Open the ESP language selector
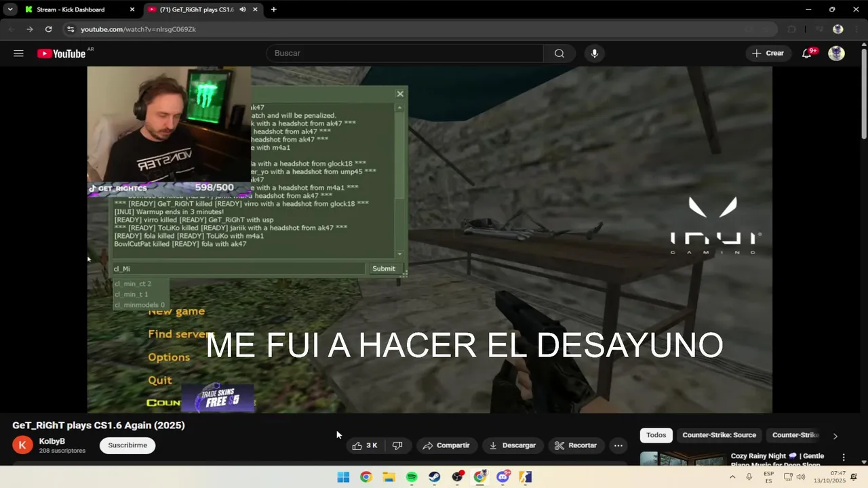 click(769, 477)
